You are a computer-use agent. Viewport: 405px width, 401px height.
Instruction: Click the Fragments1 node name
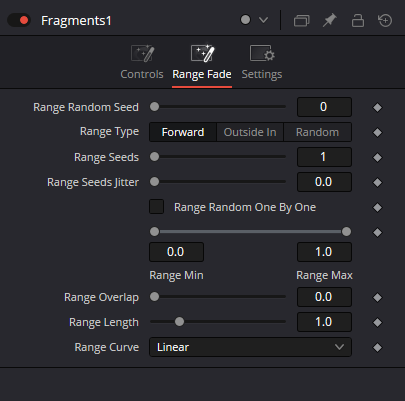click(x=76, y=21)
